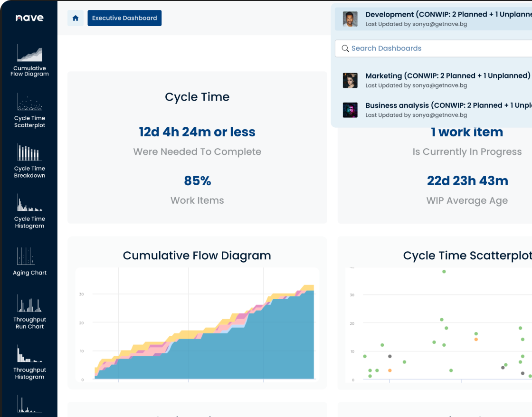Click the Marketing dashboard avatar thumbnail

point(350,80)
